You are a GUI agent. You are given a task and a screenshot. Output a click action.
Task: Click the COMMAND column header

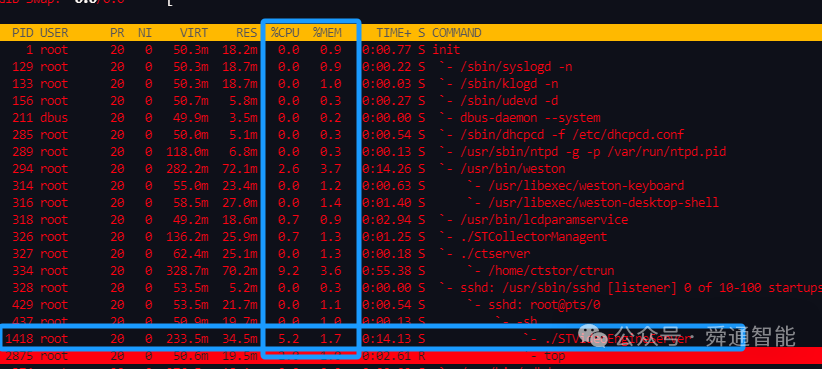pos(457,33)
